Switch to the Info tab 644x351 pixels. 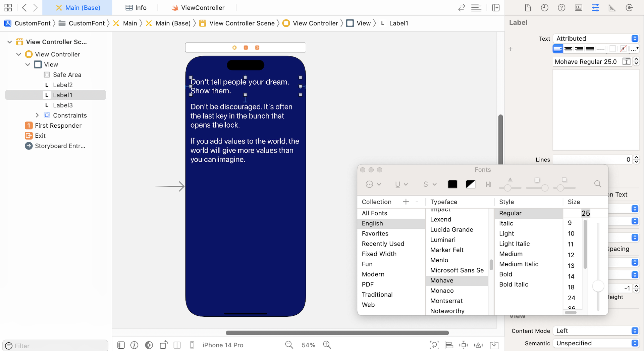pyautogui.click(x=136, y=8)
